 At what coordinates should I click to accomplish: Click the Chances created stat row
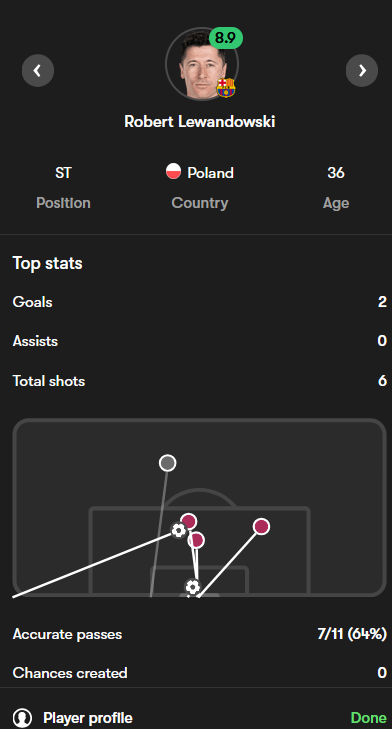pyautogui.click(x=200, y=673)
